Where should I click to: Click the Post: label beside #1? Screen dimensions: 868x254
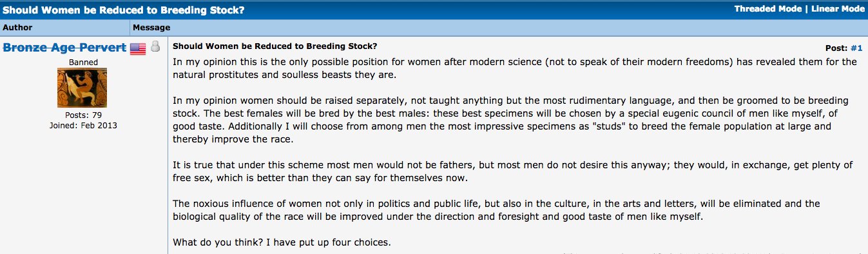pos(836,48)
